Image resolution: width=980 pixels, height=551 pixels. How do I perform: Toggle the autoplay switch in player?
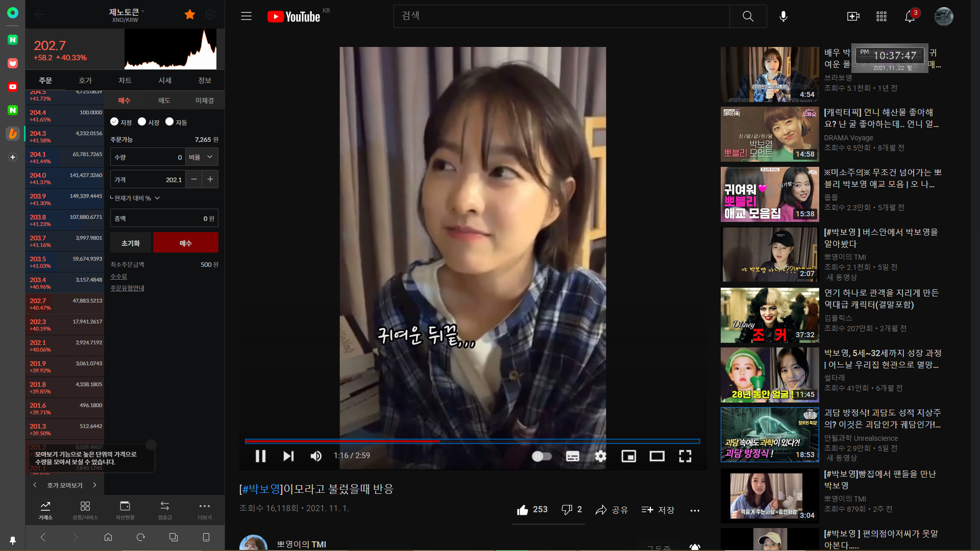click(542, 456)
